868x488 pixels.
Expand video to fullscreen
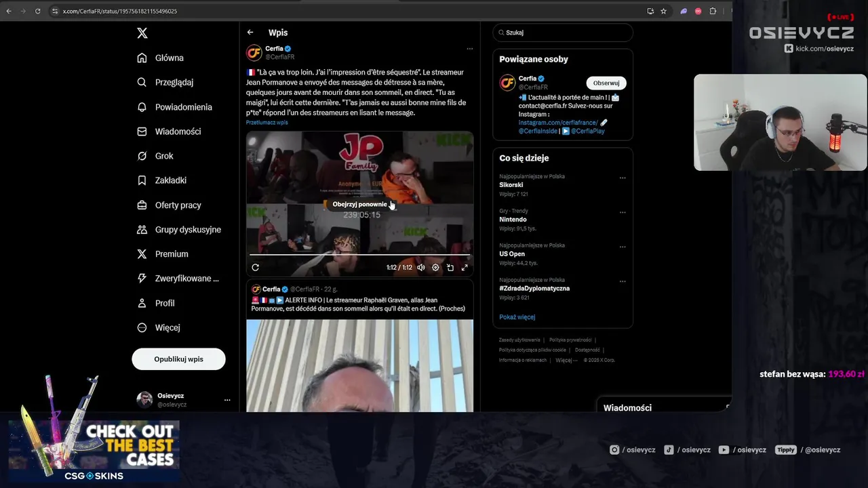tap(465, 268)
